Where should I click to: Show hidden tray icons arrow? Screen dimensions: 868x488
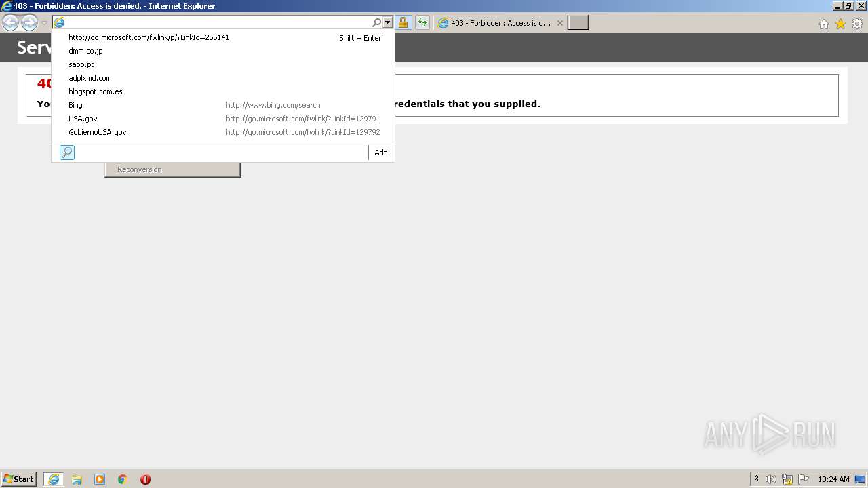point(756,479)
